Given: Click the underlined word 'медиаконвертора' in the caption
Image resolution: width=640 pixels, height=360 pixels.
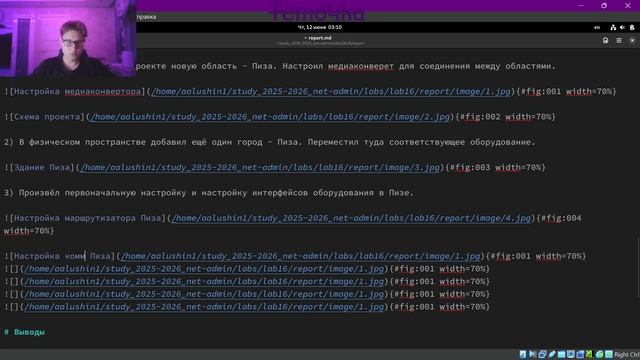Looking at the screenshot, I should [x=102, y=91].
